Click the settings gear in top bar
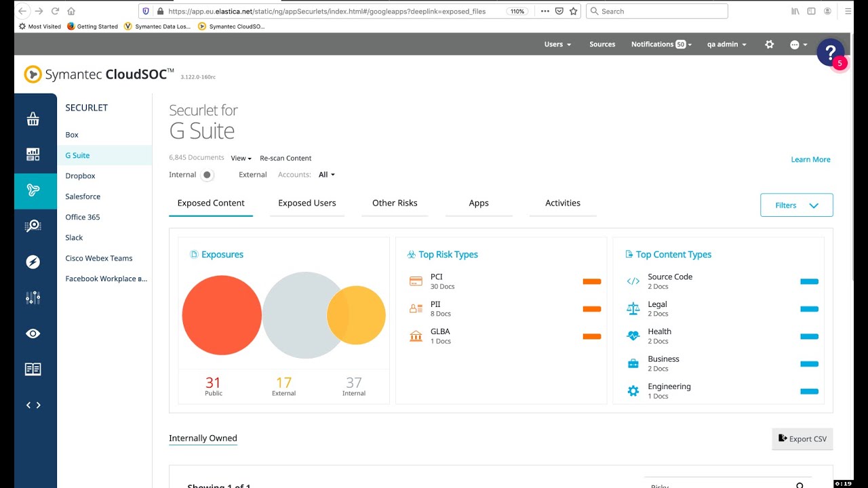This screenshot has height=488, width=868. (x=769, y=44)
